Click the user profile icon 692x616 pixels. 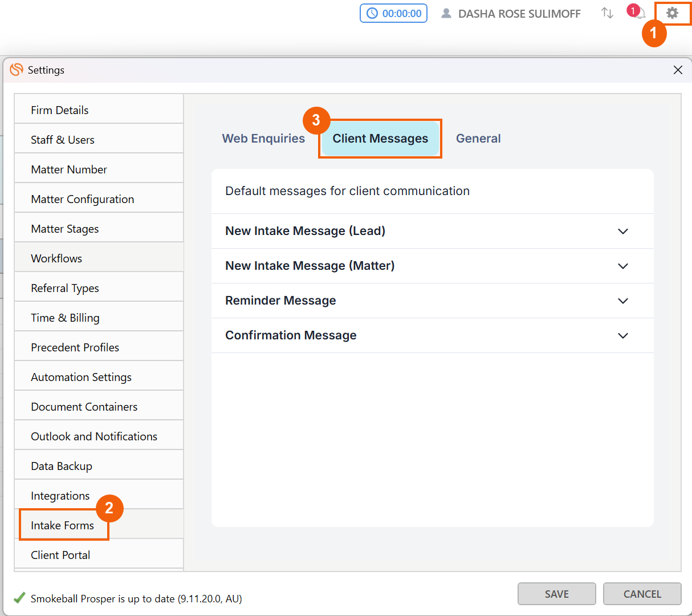(446, 14)
